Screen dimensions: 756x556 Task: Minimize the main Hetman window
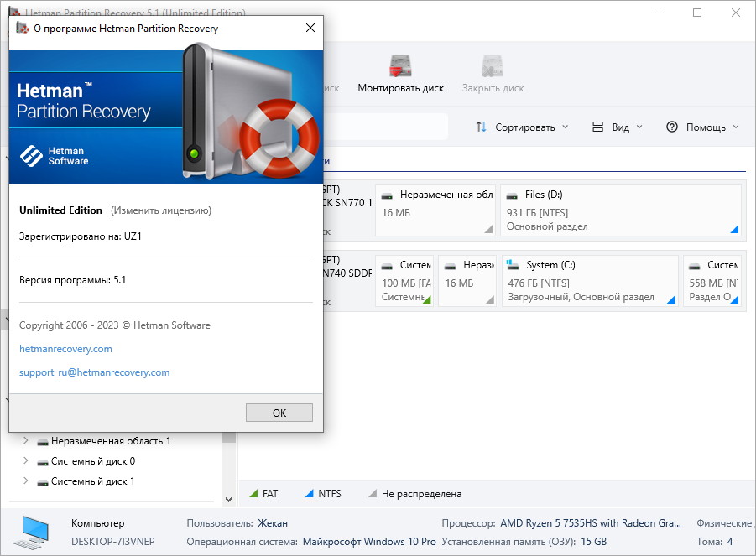click(660, 13)
